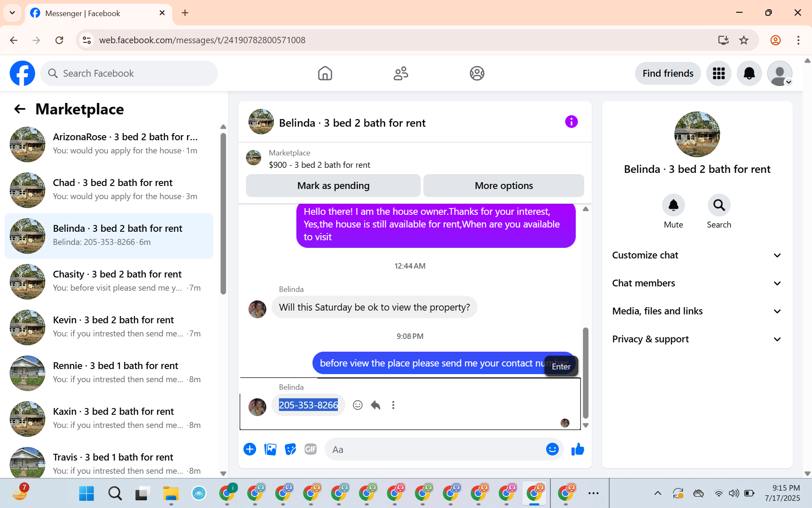The image size is (812, 508).
Task: View site information icon in address bar
Action: point(87,40)
